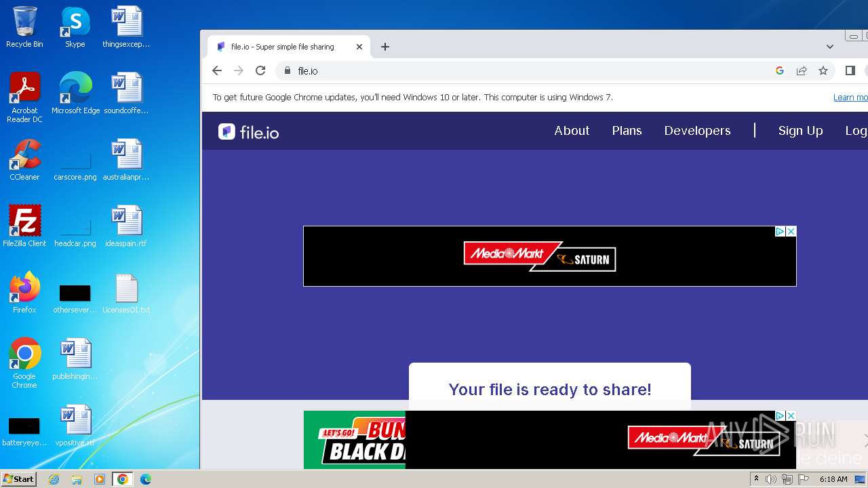Select the batteryeye desktop file
The height and width of the screenshot is (488, 868).
click(24, 431)
